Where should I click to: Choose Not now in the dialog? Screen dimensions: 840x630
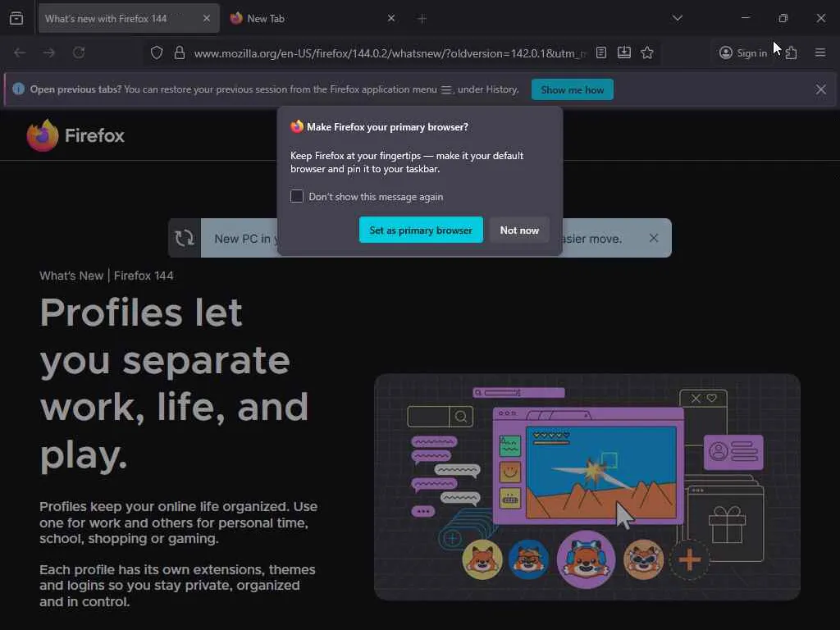tap(519, 230)
